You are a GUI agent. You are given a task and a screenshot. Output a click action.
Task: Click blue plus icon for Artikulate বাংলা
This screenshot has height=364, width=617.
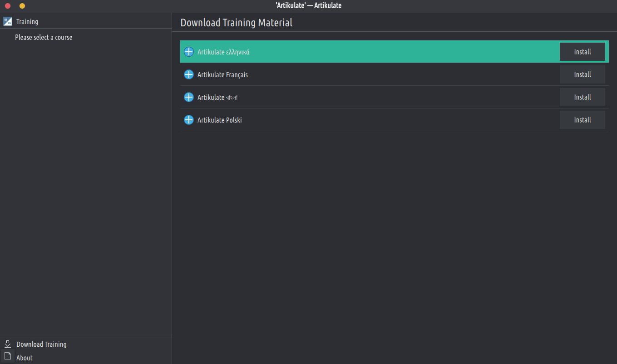189,97
